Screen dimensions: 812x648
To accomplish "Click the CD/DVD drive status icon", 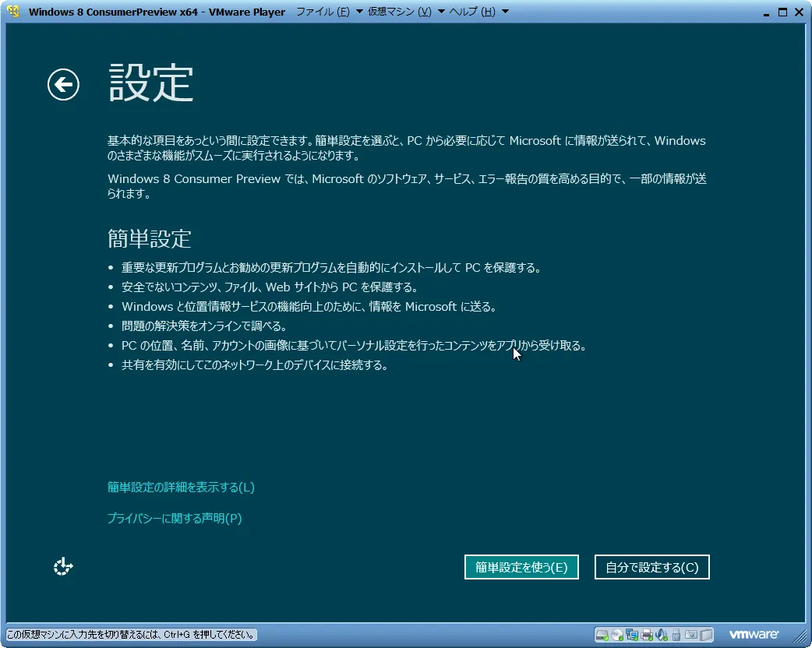I will [617, 635].
